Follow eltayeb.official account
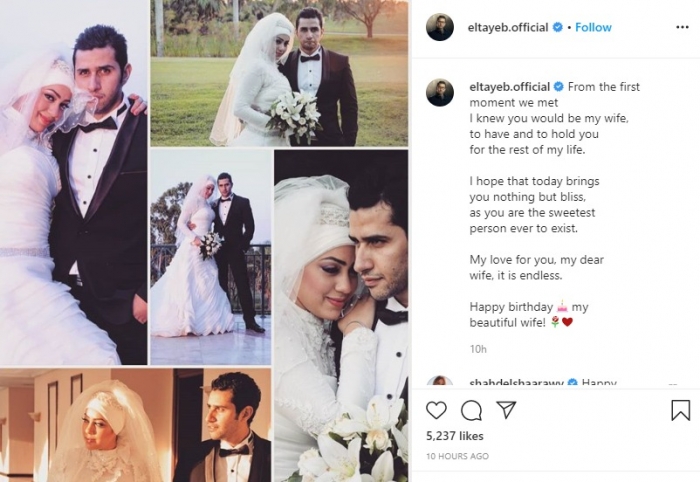 (593, 27)
